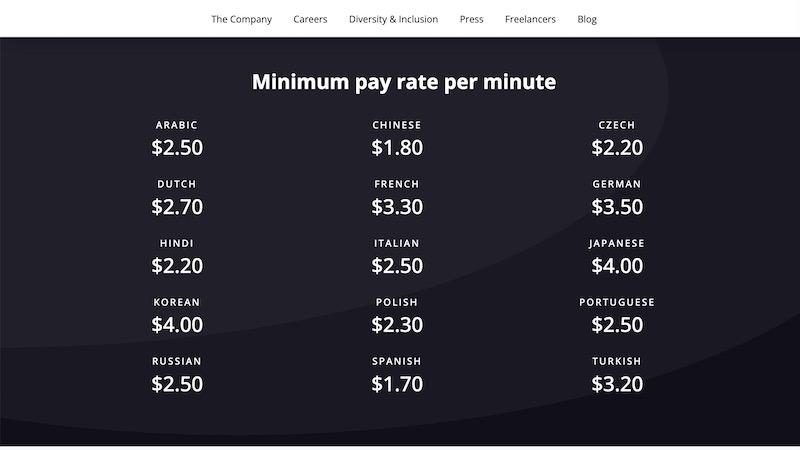Go to the Careers page
800x450 pixels.
(x=310, y=19)
